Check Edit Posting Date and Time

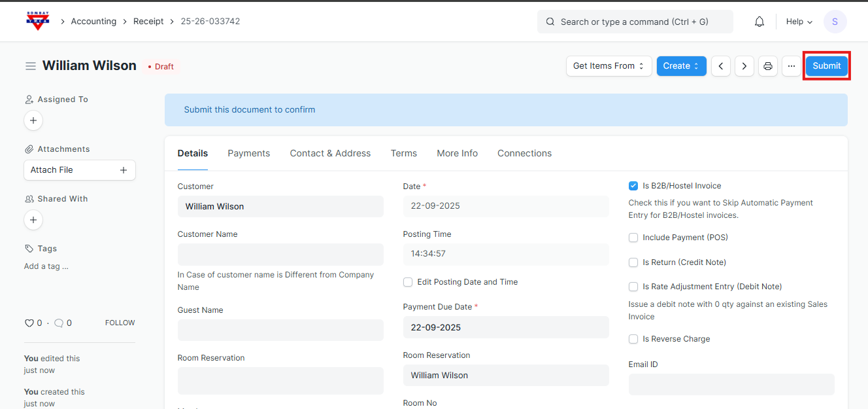(x=408, y=282)
